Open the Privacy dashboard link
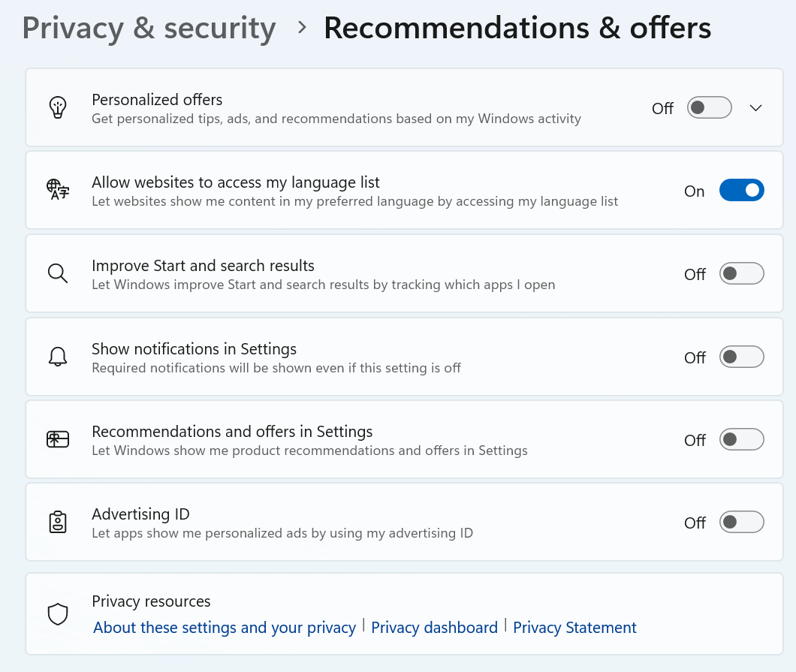This screenshot has height=672, width=796. [434, 628]
